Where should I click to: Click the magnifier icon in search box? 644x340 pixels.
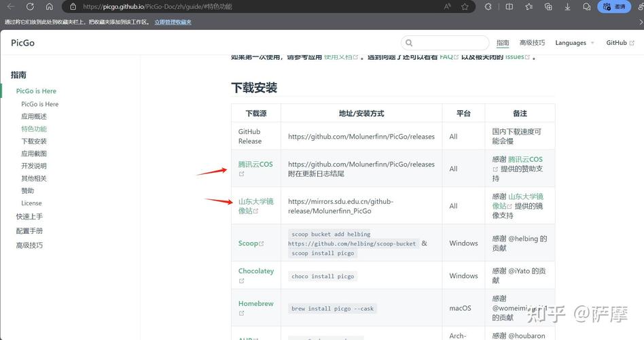click(409, 43)
